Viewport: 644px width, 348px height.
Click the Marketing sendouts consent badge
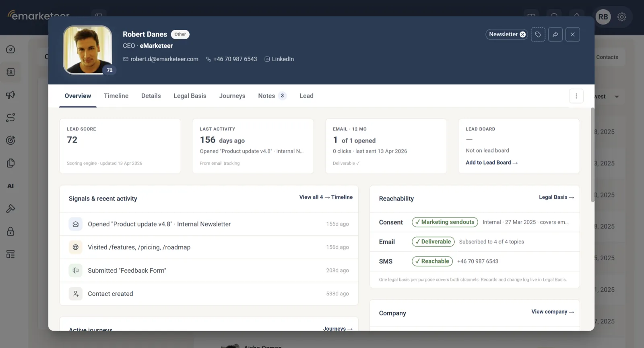coord(445,222)
